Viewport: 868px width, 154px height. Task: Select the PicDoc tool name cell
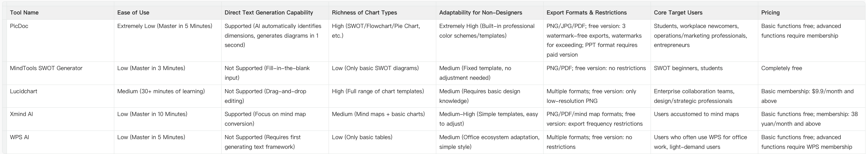tap(19, 26)
